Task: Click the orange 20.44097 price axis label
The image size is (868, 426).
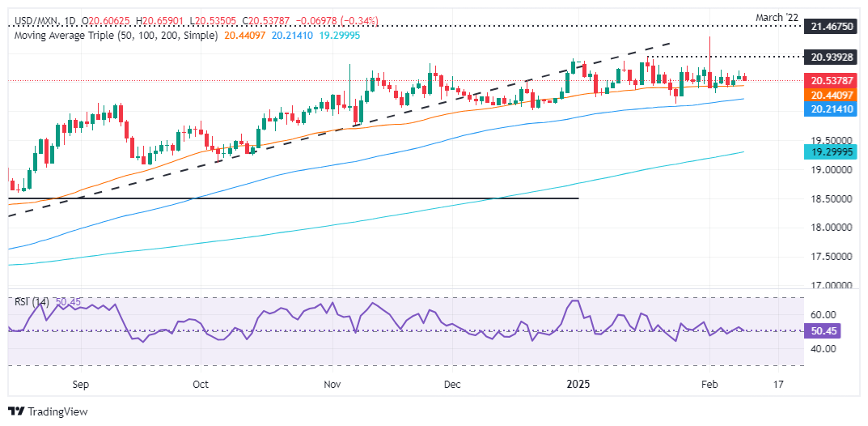Action: coord(832,95)
